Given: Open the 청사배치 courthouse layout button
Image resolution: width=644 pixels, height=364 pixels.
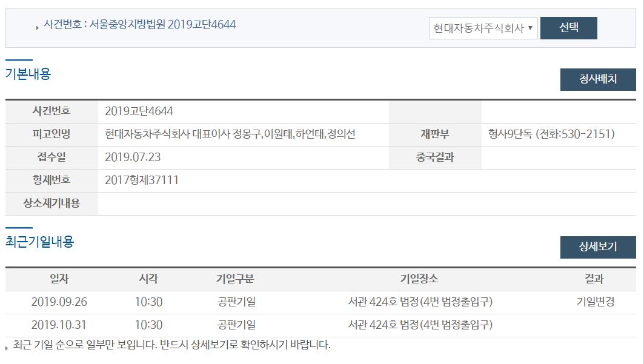Looking at the screenshot, I should (597, 79).
